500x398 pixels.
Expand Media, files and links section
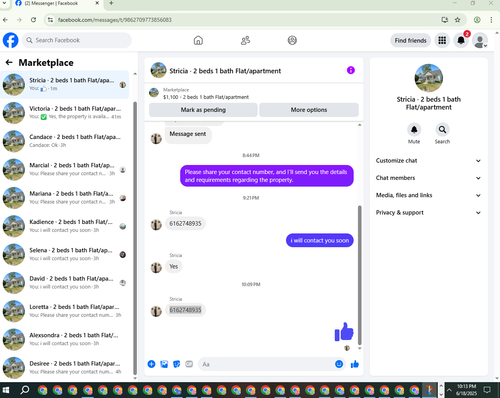[428, 195]
